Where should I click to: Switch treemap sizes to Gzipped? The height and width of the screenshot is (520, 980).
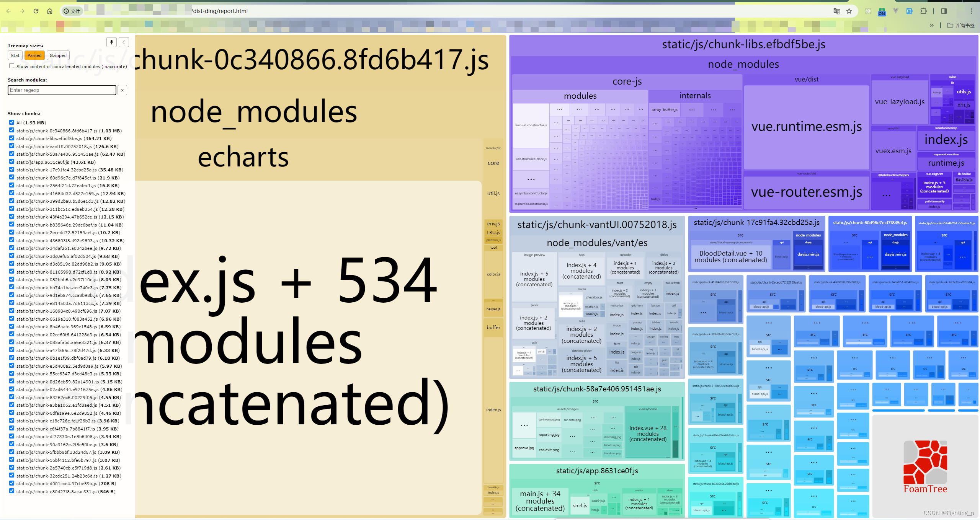point(58,55)
